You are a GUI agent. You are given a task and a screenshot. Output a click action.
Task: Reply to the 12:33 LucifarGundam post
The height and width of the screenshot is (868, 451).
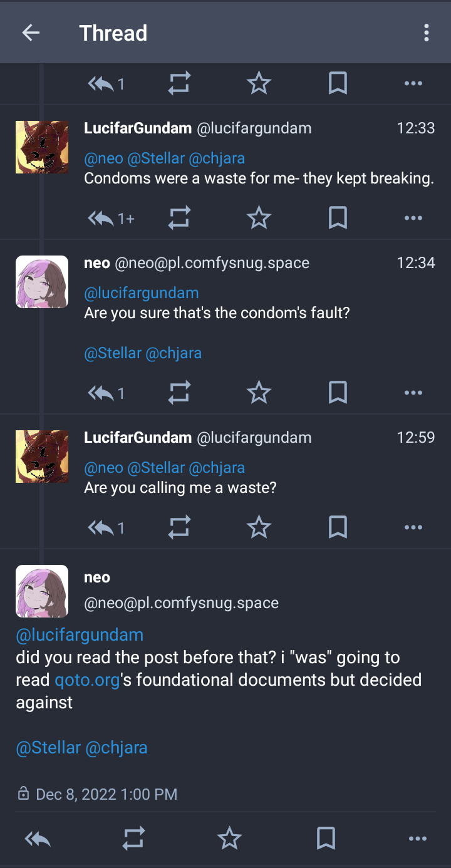coord(101,218)
